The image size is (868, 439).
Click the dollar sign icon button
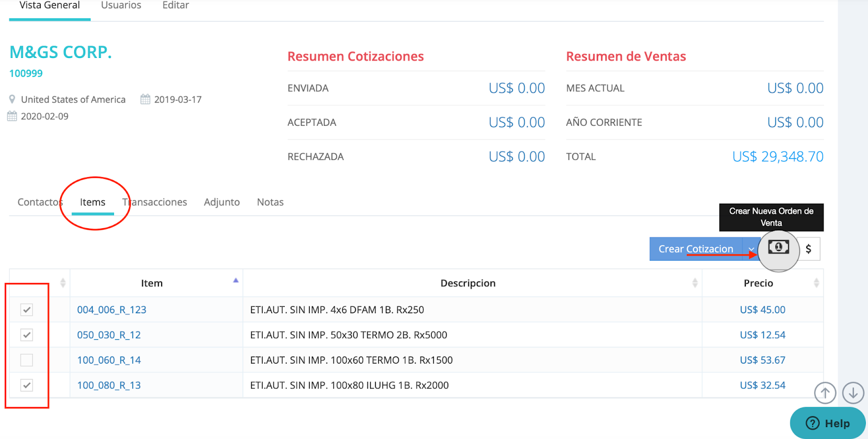point(808,249)
